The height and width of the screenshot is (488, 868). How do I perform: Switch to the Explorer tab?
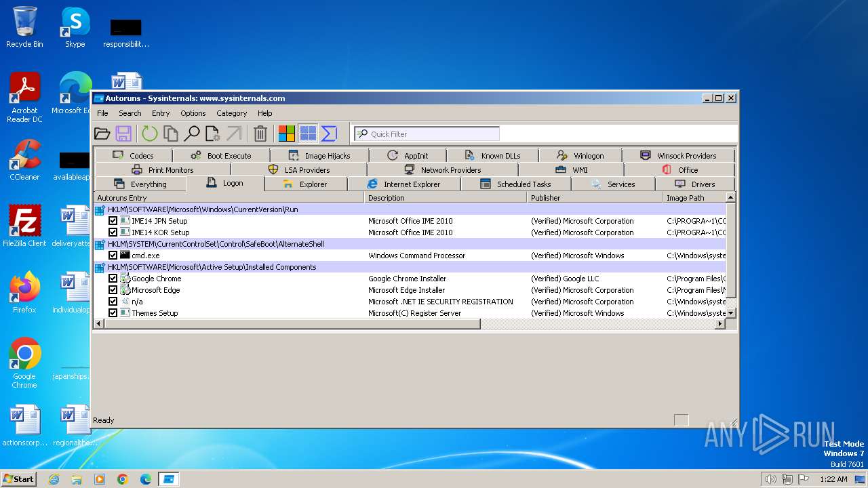(x=305, y=184)
